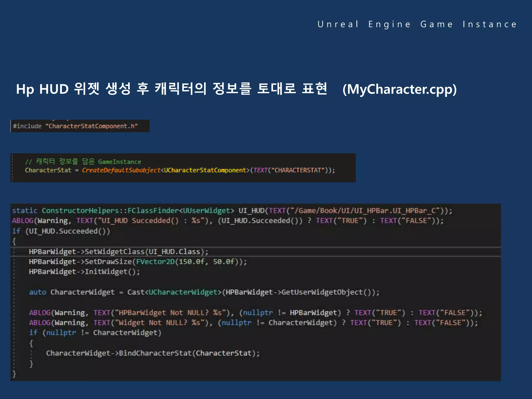
Task: Click the 'HPBarWidget->SetDrawSize' code line
Action: tap(138, 261)
